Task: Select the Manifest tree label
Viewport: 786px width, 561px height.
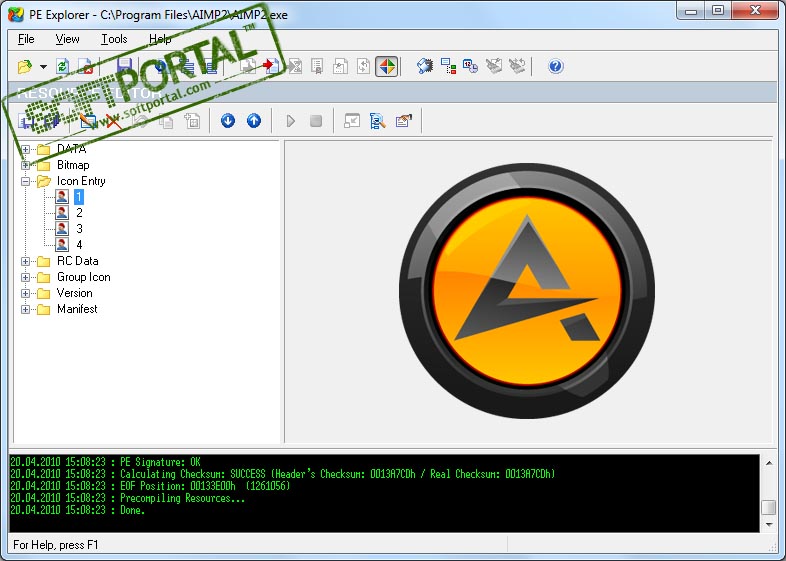Action: click(77, 309)
